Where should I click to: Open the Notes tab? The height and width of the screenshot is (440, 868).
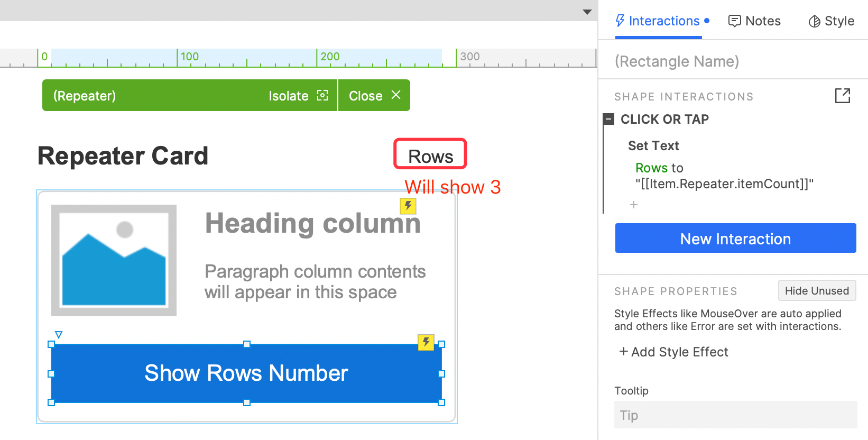click(x=754, y=21)
